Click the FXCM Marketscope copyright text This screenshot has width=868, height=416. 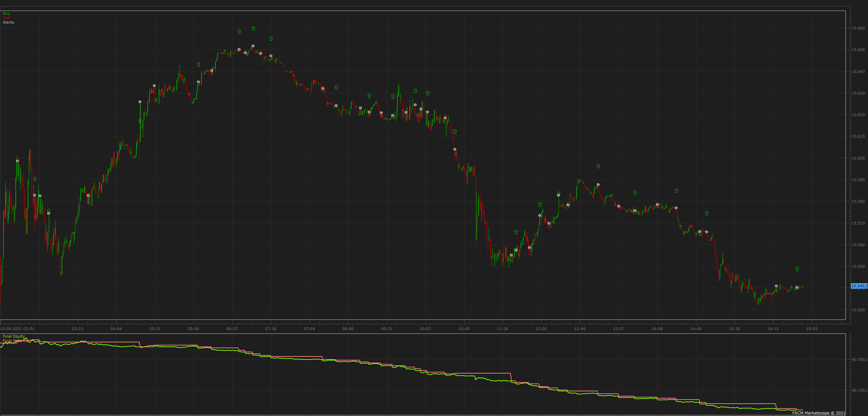pos(818,413)
